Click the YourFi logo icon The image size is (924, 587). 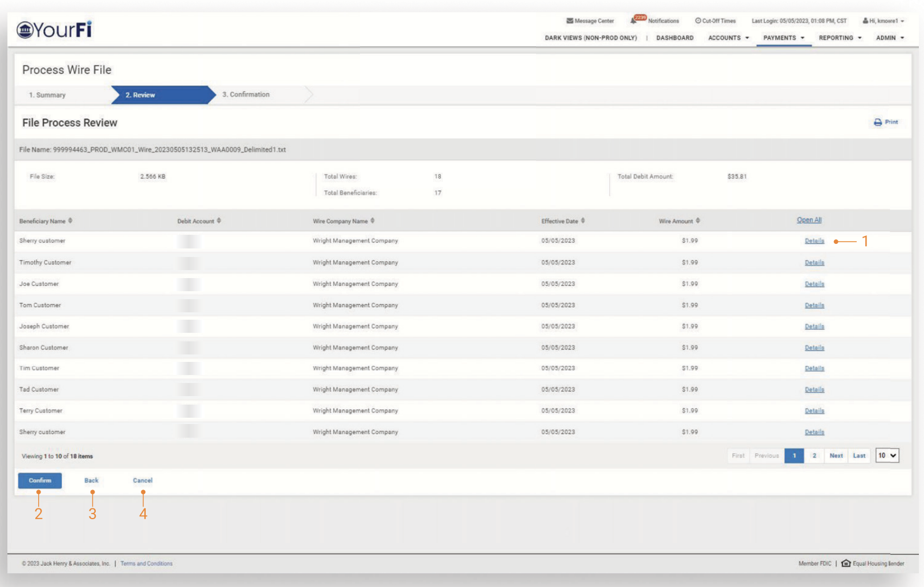tap(24, 30)
